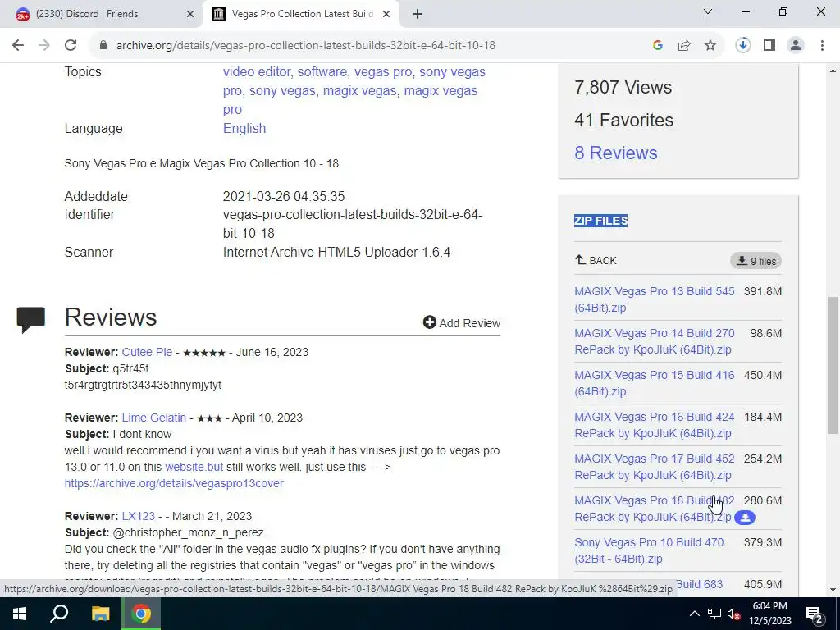Click the scrollbar down arrow

tap(833, 591)
